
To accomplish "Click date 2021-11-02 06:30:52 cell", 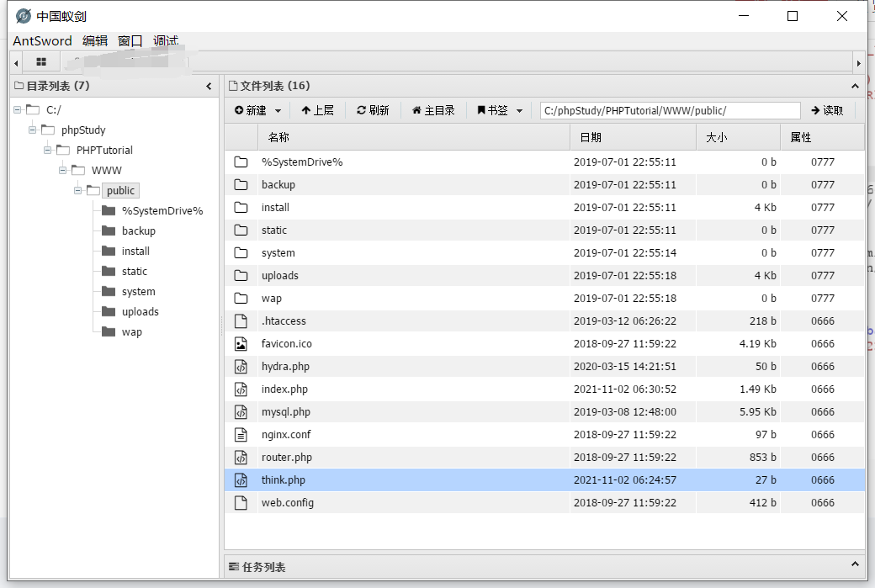I will pos(625,389).
